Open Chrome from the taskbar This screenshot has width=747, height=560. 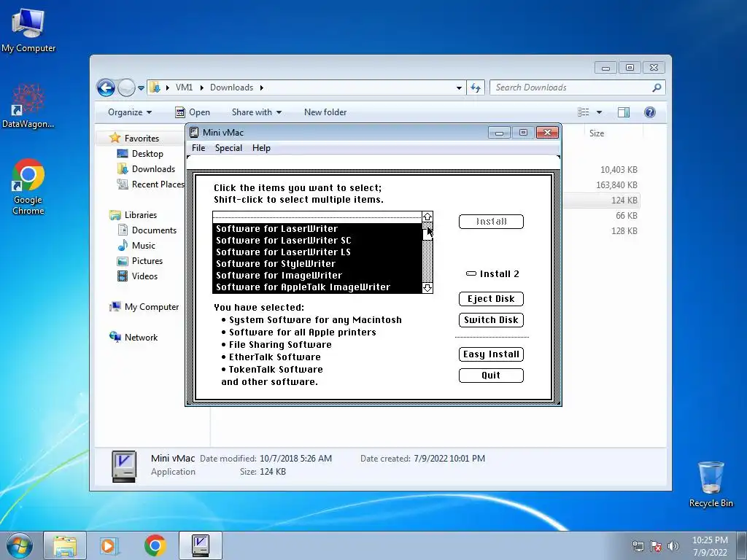click(x=155, y=545)
